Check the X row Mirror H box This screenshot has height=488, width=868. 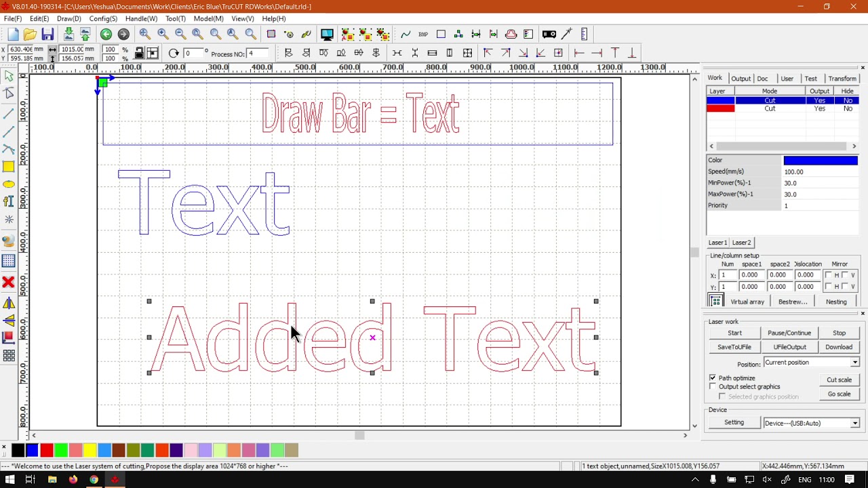pos(828,275)
